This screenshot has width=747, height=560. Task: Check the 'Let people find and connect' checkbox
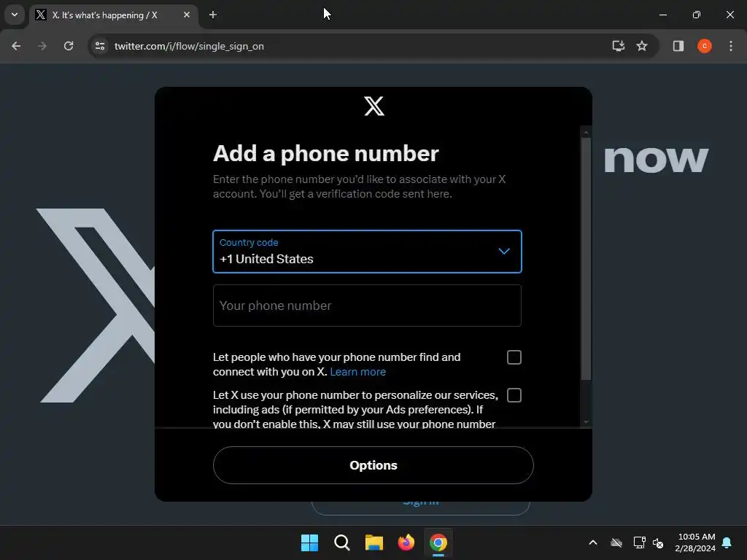514,357
